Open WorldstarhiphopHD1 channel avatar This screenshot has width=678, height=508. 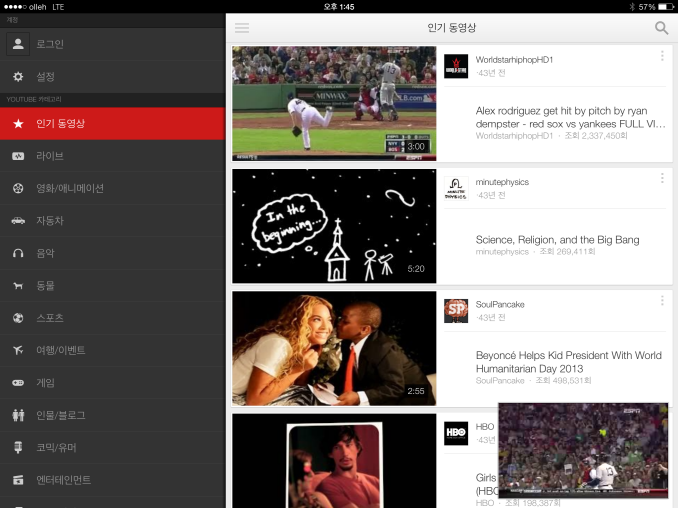point(456,66)
